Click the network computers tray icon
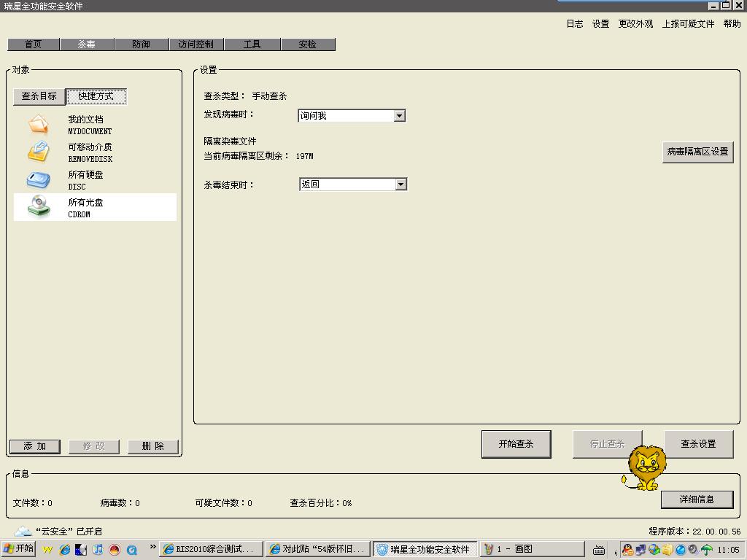The image size is (747, 560). coord(640,550)
